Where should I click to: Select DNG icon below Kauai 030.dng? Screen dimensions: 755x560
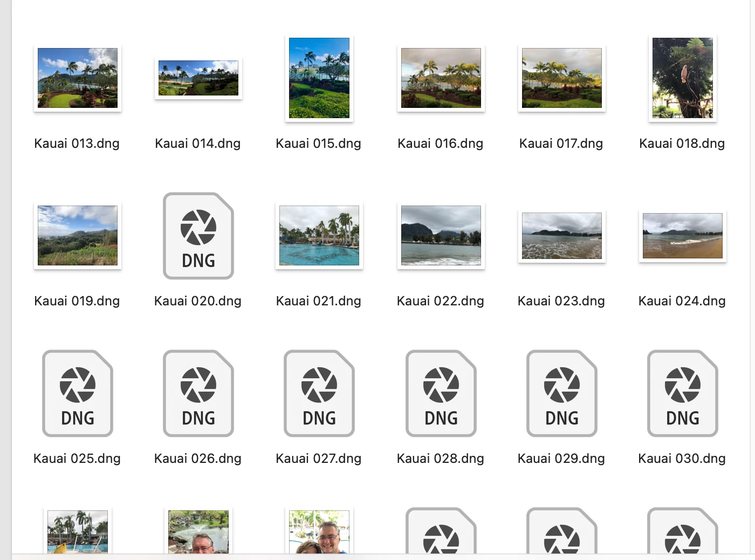point(683,530)
